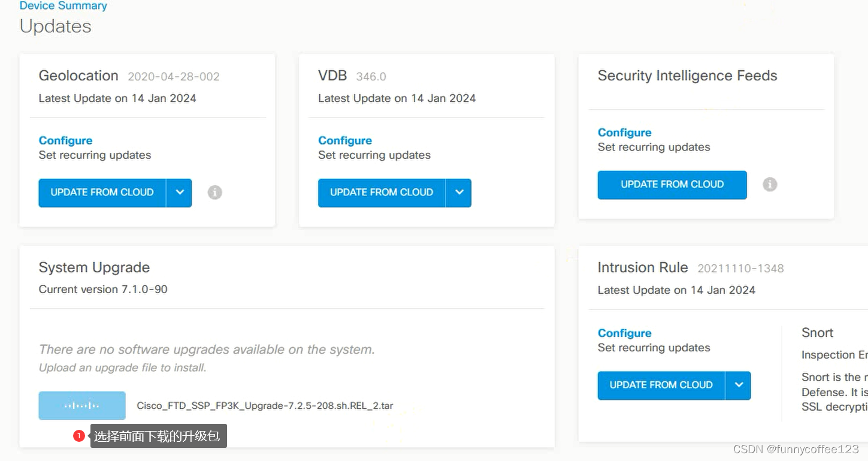Click System Upgrade card title
This screenshot has width=868, height=461.
(94, 267)
